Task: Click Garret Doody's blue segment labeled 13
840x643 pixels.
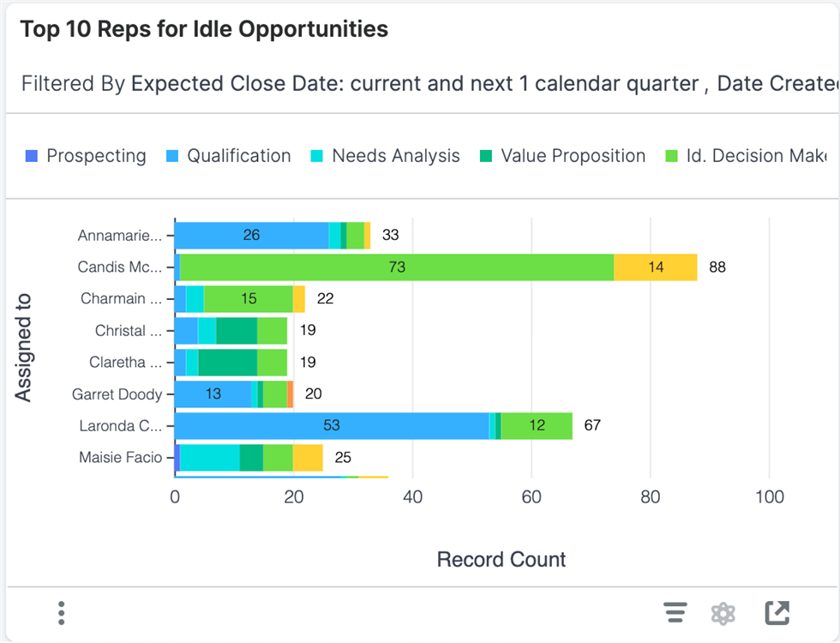Action: (213, 394)
